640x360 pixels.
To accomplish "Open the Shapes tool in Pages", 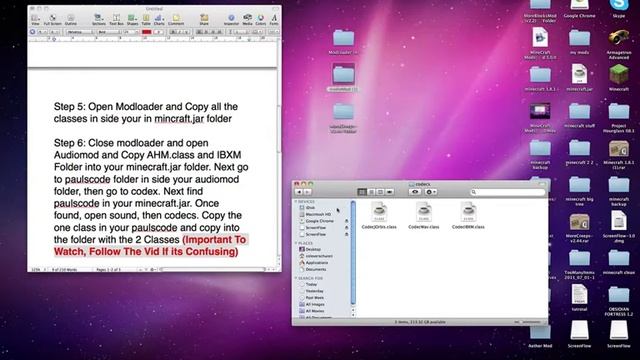I will click(132, 19).
